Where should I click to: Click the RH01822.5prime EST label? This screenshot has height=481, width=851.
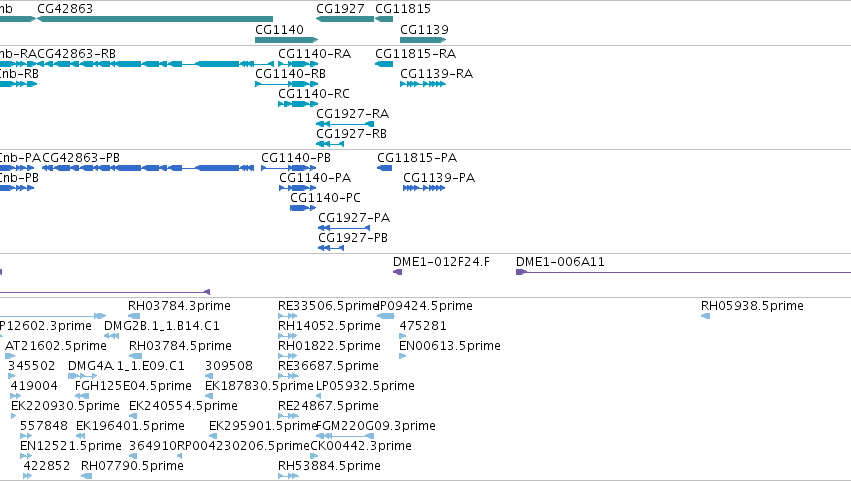tap(329, 346)
